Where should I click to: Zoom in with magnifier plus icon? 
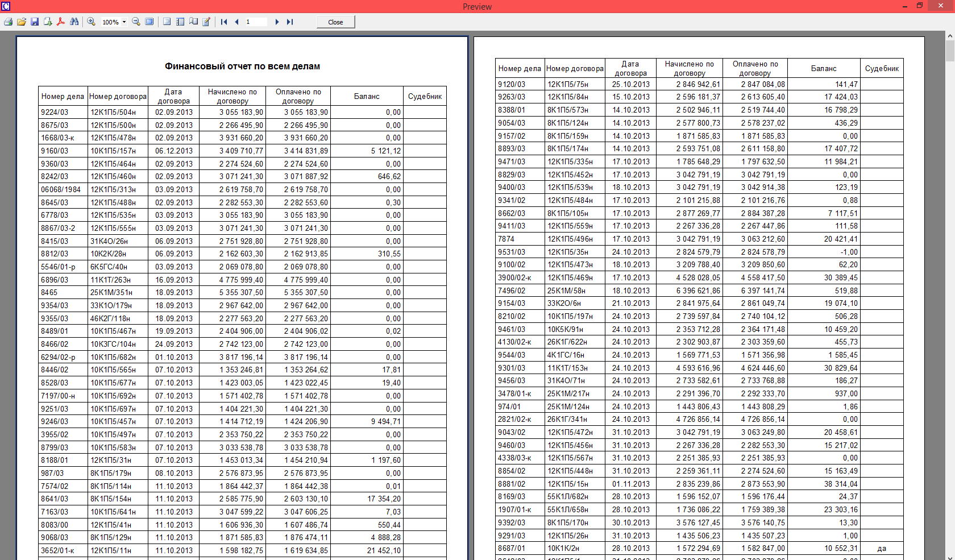pos(91,22)
